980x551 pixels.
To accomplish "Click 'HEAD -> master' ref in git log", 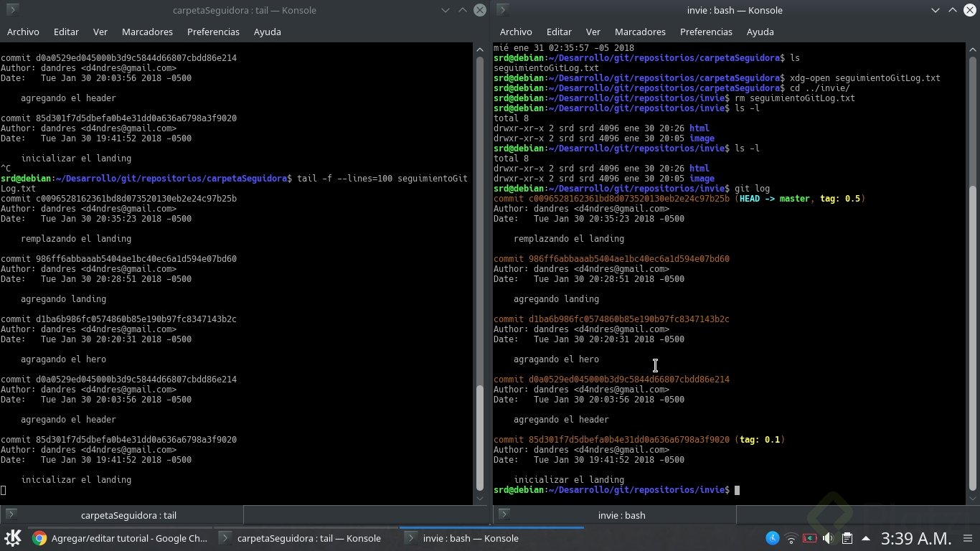I will [x=774, y=199].
